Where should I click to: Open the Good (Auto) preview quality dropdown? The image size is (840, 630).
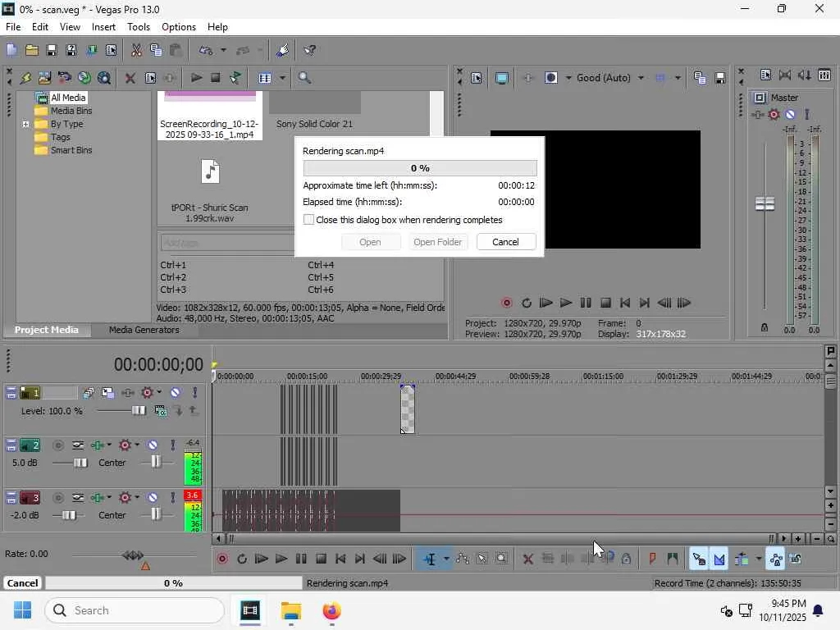click(x=641, y=78)
